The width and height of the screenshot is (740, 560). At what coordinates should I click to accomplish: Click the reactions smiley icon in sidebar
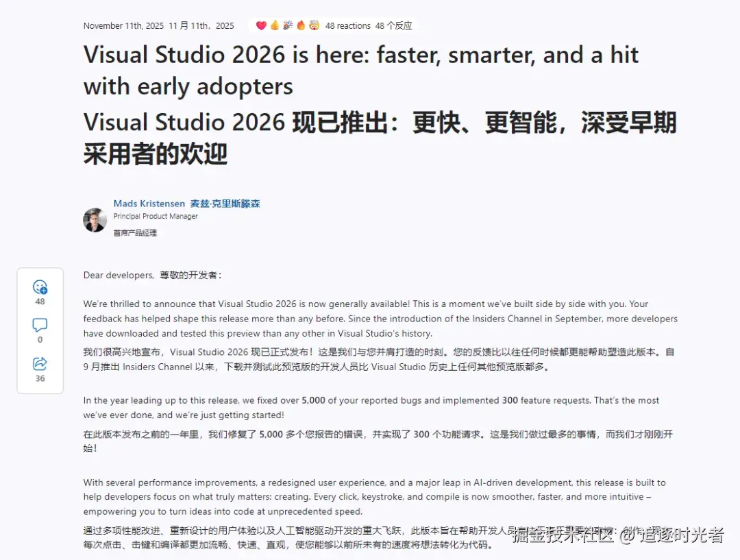tap(40, 287)
